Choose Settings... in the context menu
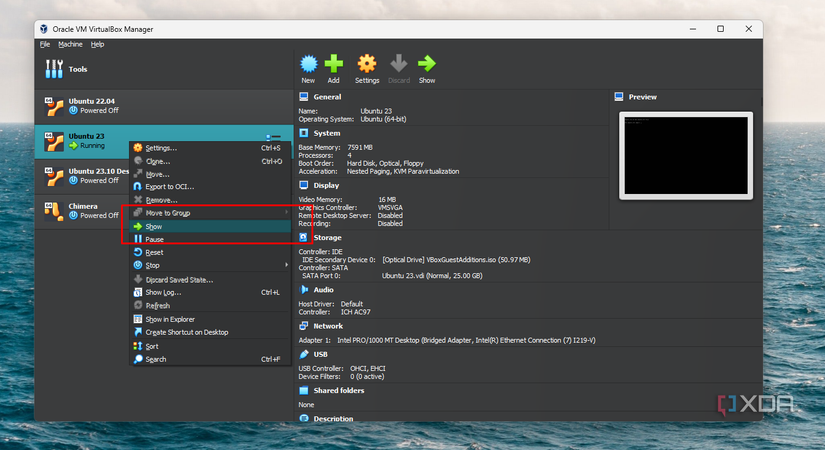Image resolution: width=825 pixels, height=450 pixels. point(210,148)
